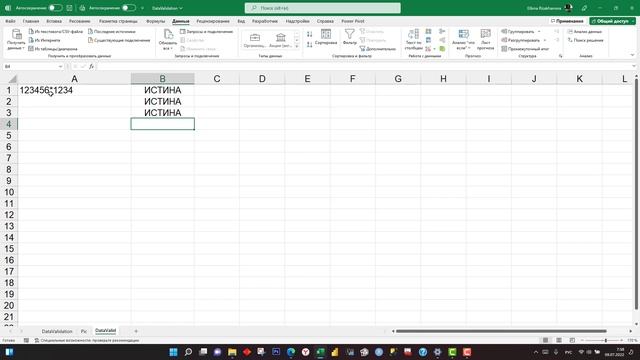
Task: Open Windows Start menu
Action: coord(173,352)
